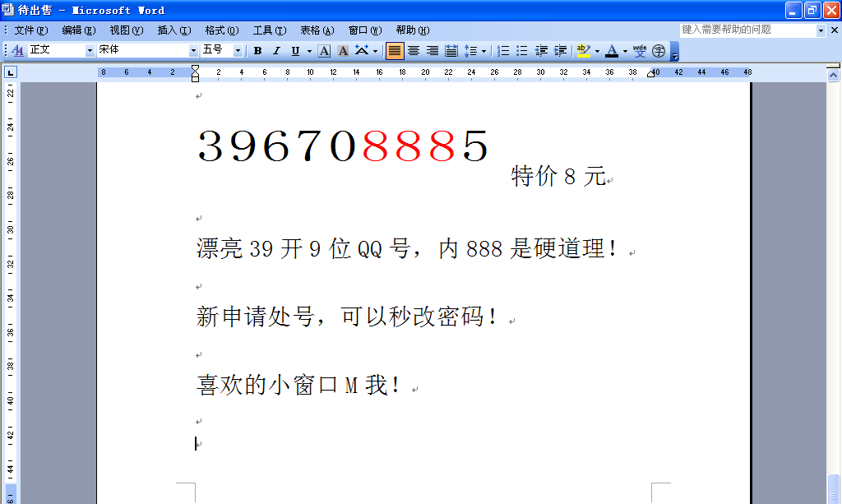Apply font color button
This screenshot has height=504, width=842.
(x=612, y=50)
